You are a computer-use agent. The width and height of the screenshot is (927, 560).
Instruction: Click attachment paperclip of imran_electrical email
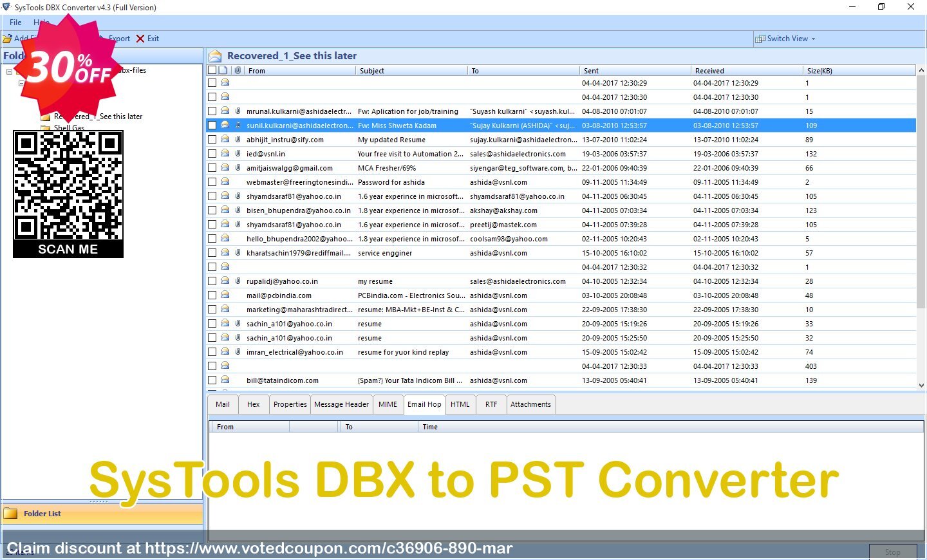coord(238,351)
